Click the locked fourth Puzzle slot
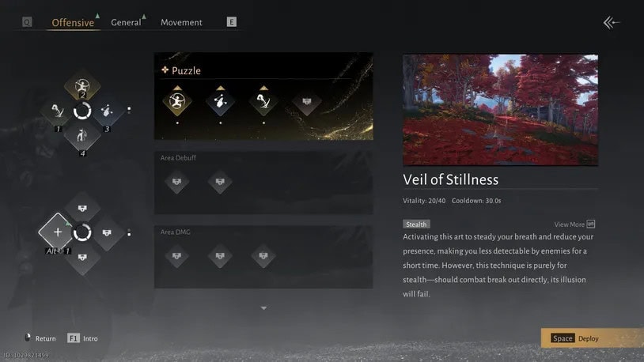 click(x=306, y=101)
